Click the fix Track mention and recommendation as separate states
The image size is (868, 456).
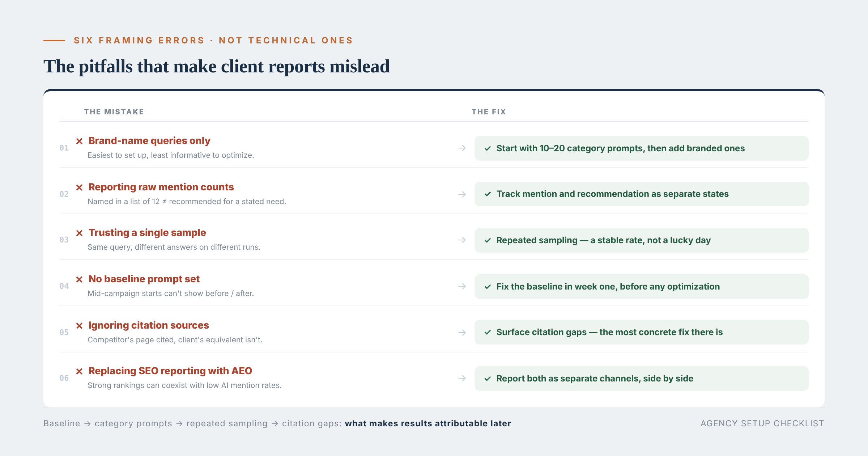click(x=642, y=194)
